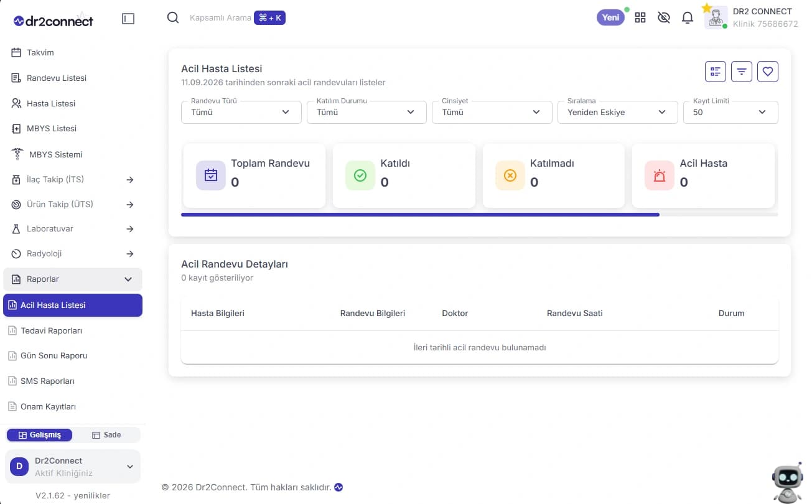
Task: Open the Sıralama dropdown
Action: pyautogui.click(x=618, y=112)
